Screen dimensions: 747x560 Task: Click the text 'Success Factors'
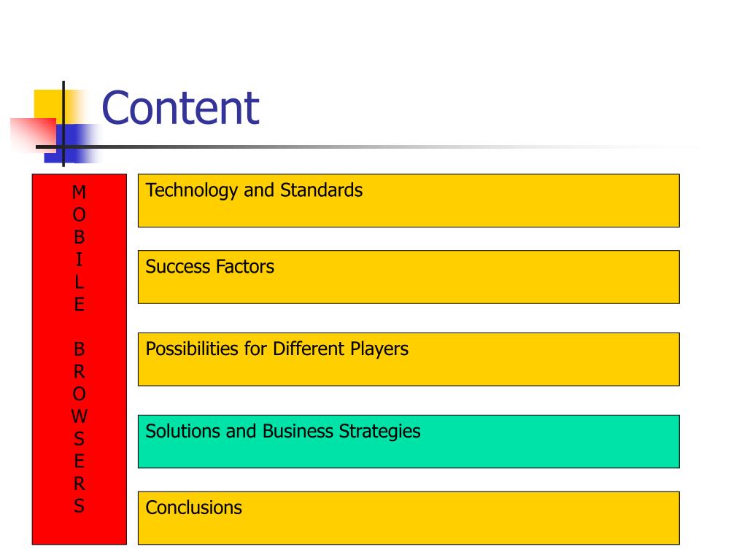pos(209,267)
